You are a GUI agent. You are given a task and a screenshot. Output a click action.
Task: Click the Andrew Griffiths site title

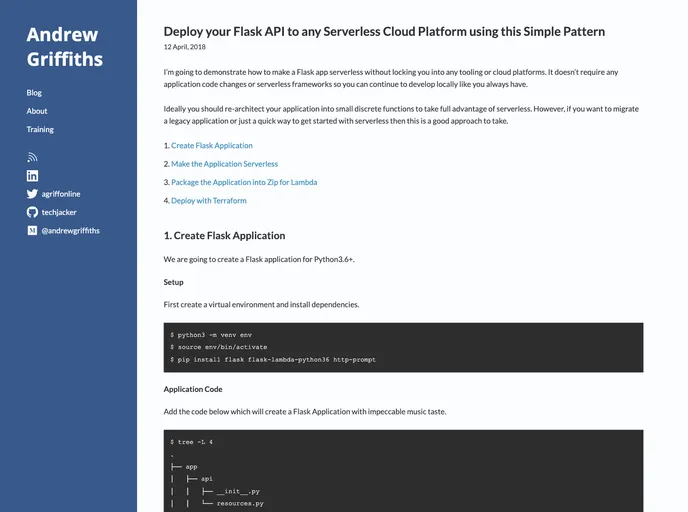tap(64, 47)
